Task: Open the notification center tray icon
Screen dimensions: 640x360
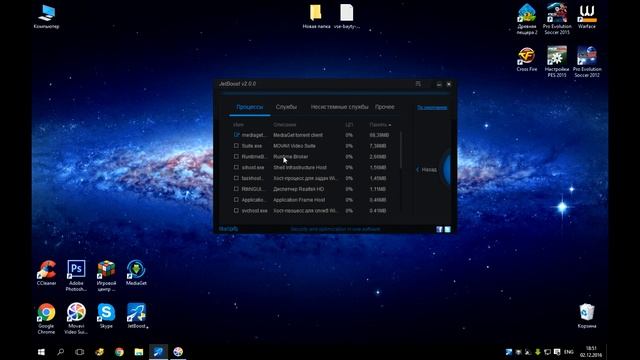Action: 557,352
